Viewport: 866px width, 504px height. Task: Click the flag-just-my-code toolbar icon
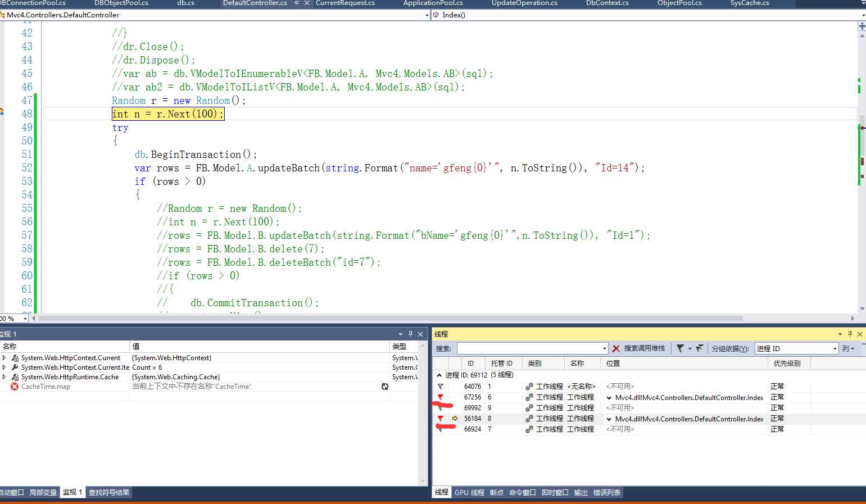click(699, 348)
